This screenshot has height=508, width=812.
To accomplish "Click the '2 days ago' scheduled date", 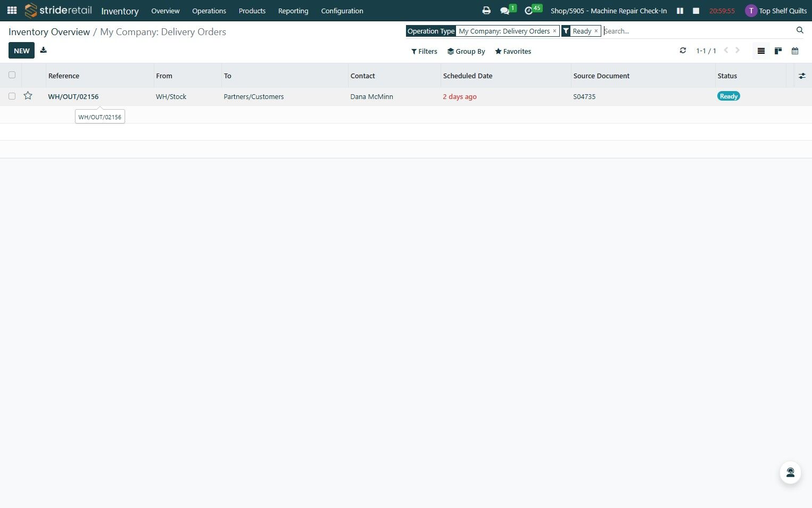I will point(460,96).
